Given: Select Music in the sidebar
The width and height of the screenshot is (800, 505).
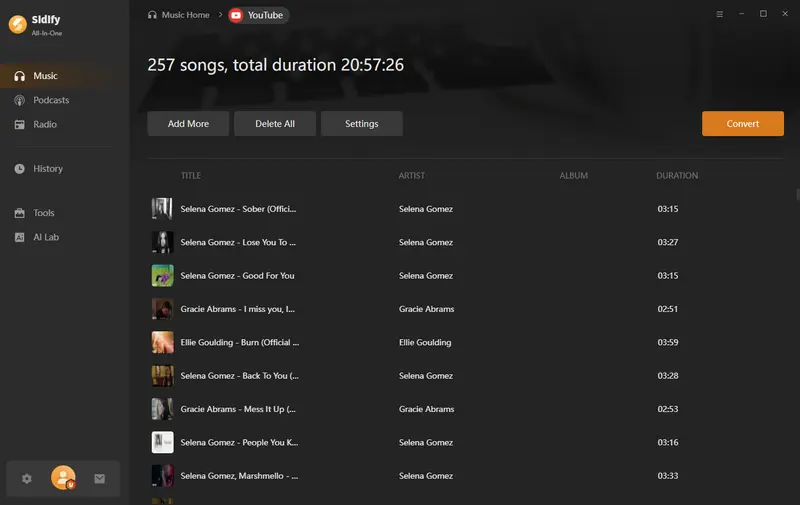Looking at the screenshot, I should [45, 76].
